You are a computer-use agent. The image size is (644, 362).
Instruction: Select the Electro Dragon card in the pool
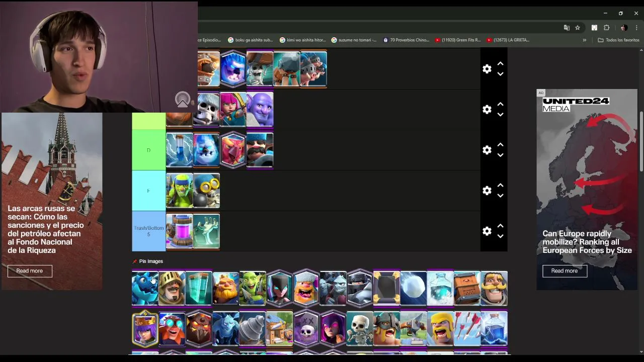coord(145,288)
